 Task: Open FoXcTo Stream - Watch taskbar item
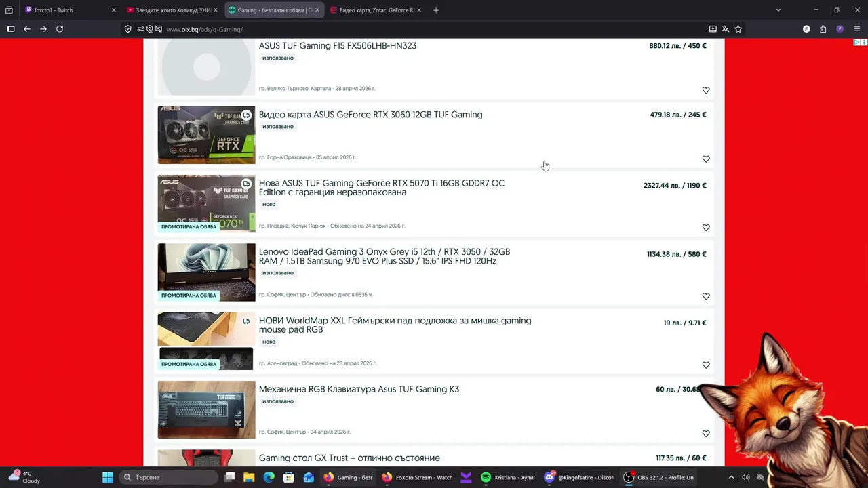(x=416, y=477)
